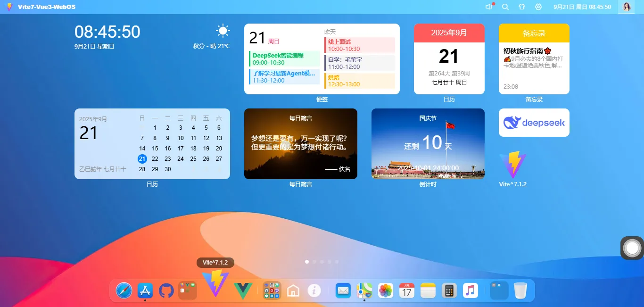The height and width of the screenshot is (307, 644).
Task: Open Calculator from the dock
Action: (449, 290)
